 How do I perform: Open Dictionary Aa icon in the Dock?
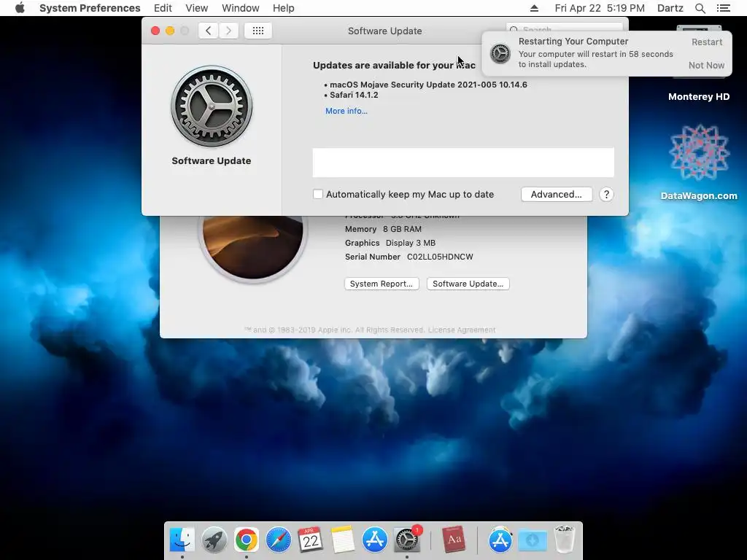coord(453,540)
